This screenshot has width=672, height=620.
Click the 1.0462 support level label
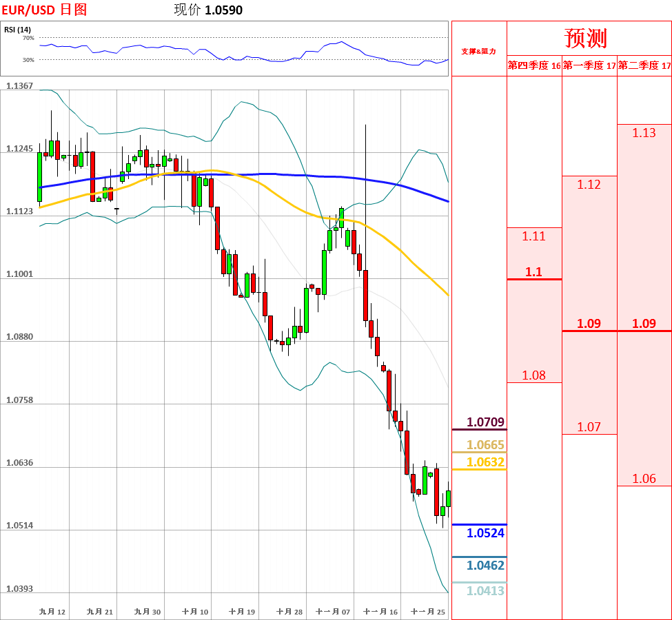pos(485,566)
